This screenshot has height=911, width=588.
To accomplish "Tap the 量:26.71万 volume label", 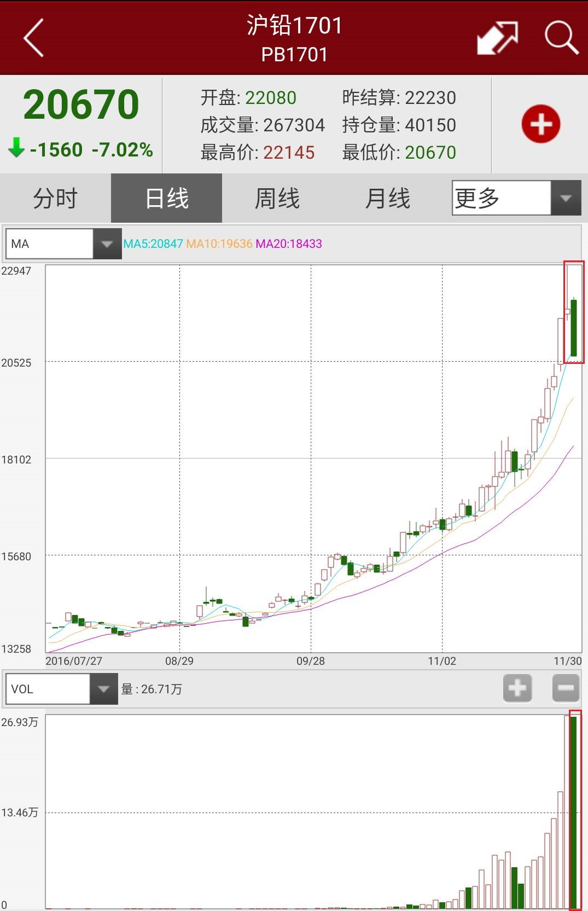I will (152, 689).
